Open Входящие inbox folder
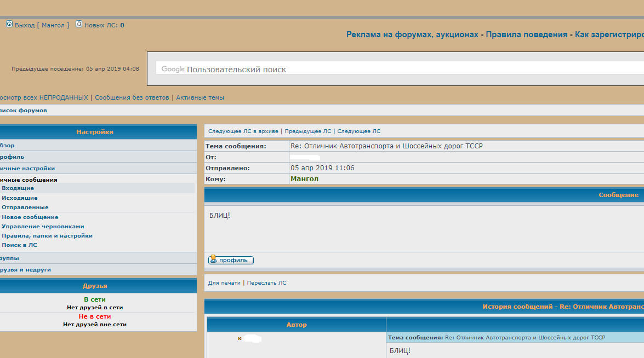 18,188
